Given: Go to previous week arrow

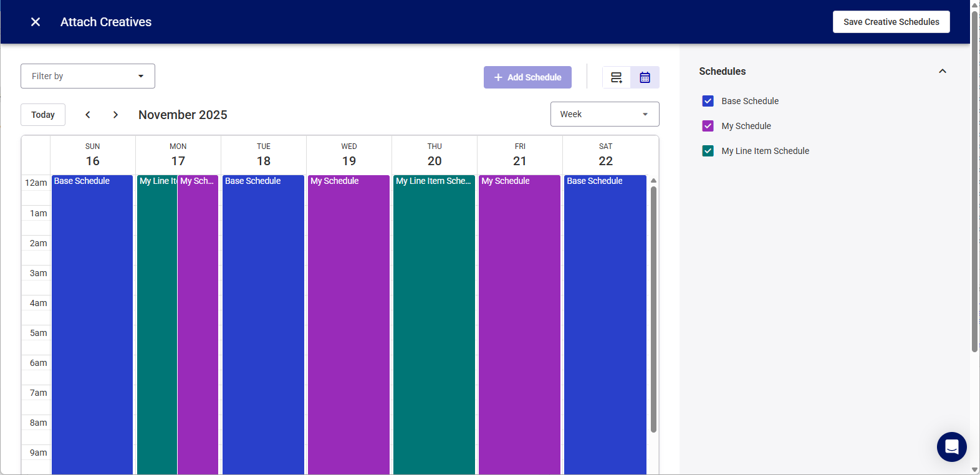Looking at the screenshot, I should click(88, 115).
